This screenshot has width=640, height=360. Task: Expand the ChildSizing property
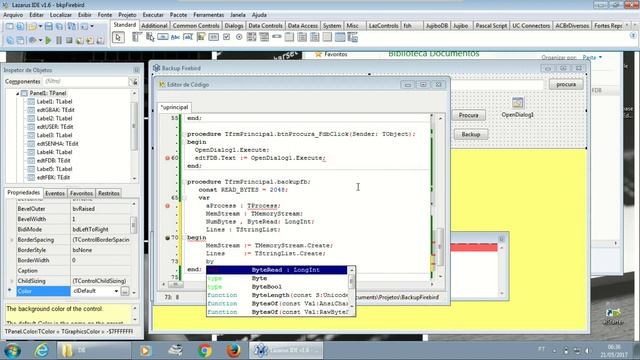(x=11, y=281)
